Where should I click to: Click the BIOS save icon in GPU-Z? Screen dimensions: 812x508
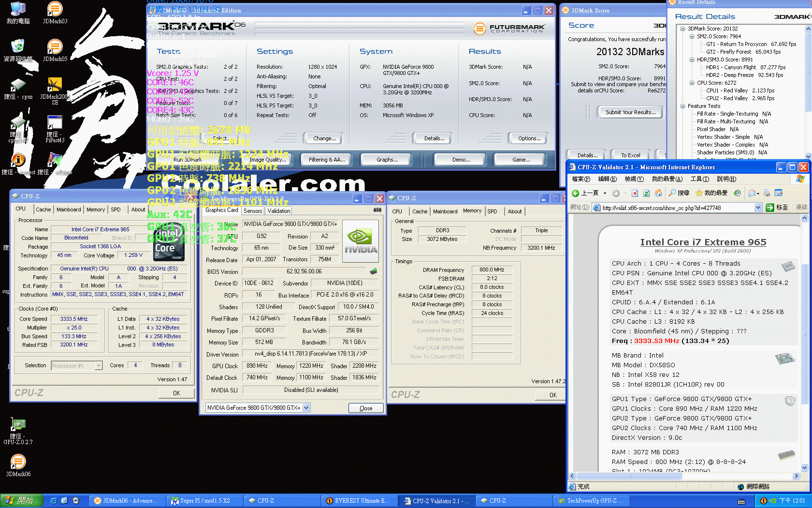coord(373,271)
